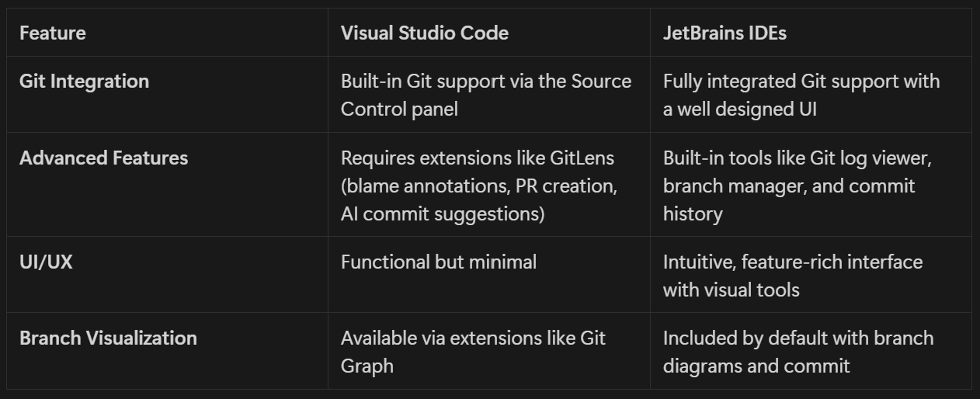Image resolution: width=980 pixels, height=399 pixels.
Task: Select text about AI commit suggestions
Action: pos(443,213)
